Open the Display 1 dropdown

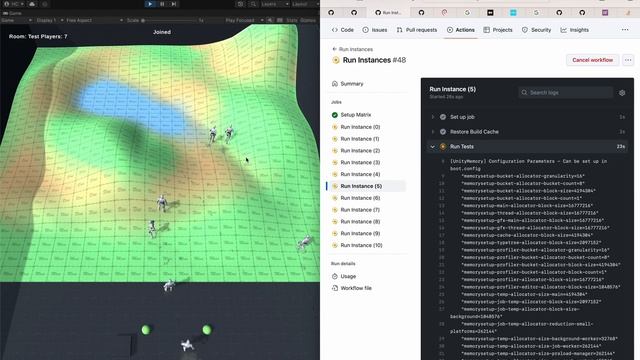click(x=49, y=20)
